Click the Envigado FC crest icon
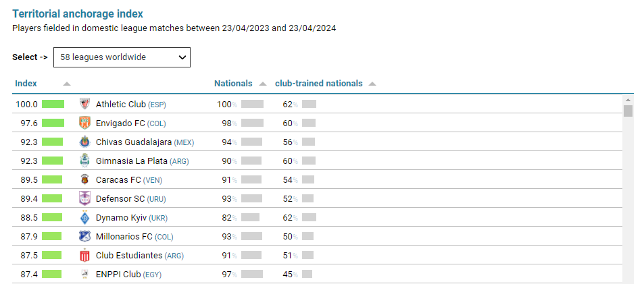Viewport: 644px width, 284px height. point(84,123)
